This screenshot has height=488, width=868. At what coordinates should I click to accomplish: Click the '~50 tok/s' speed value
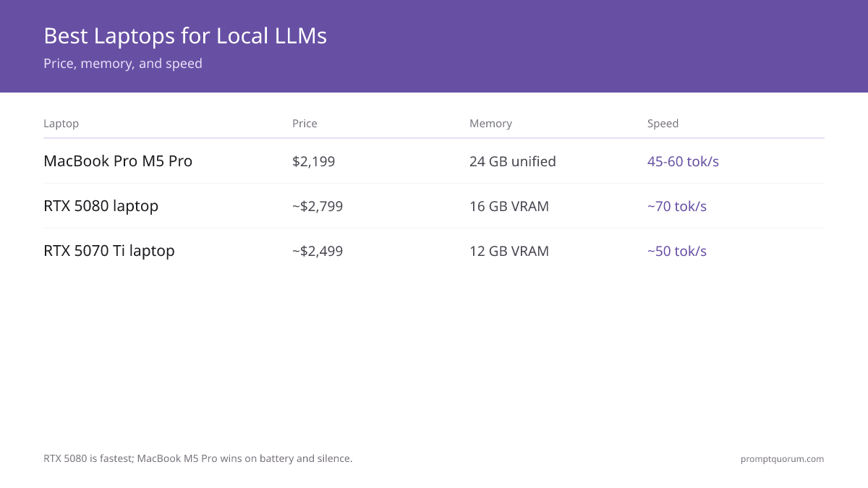(x=677, y=251)
